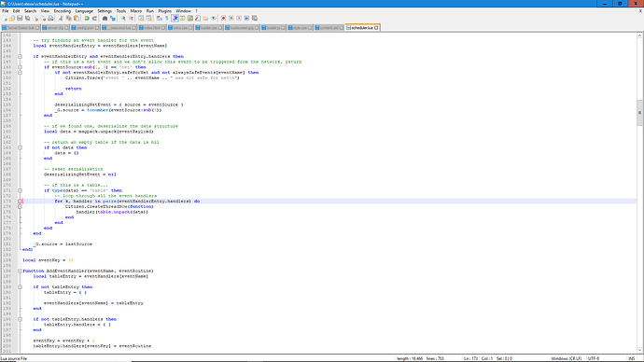Open the Language menu
The image size is (644, 362).
84,11
